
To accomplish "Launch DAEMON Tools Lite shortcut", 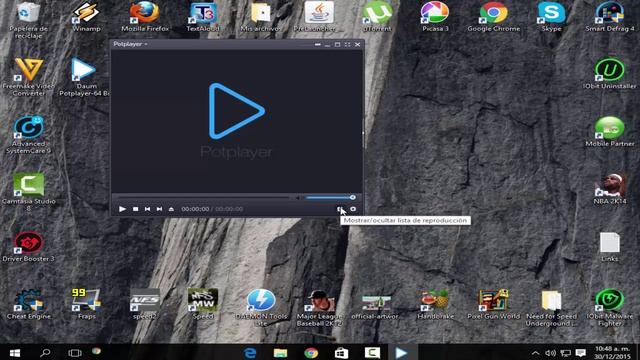I will [261, 308].
